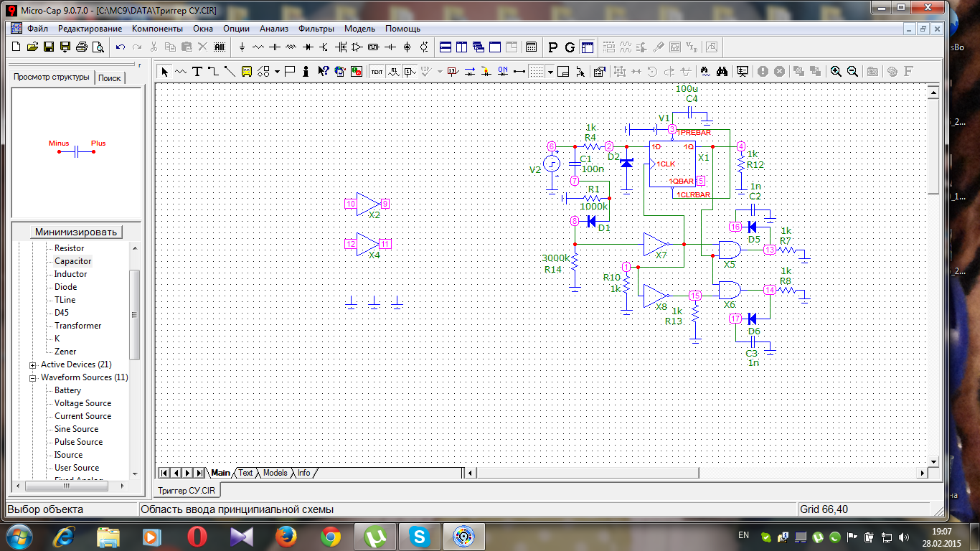
Task: Expand the Active Devices (21) tree node
Action: pos(33,364)
